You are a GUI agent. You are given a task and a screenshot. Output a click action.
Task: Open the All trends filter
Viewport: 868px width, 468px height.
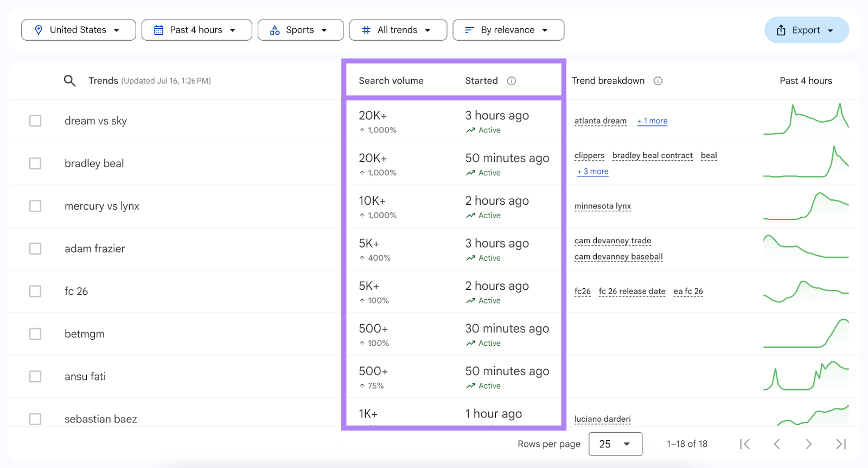[398, 30]
